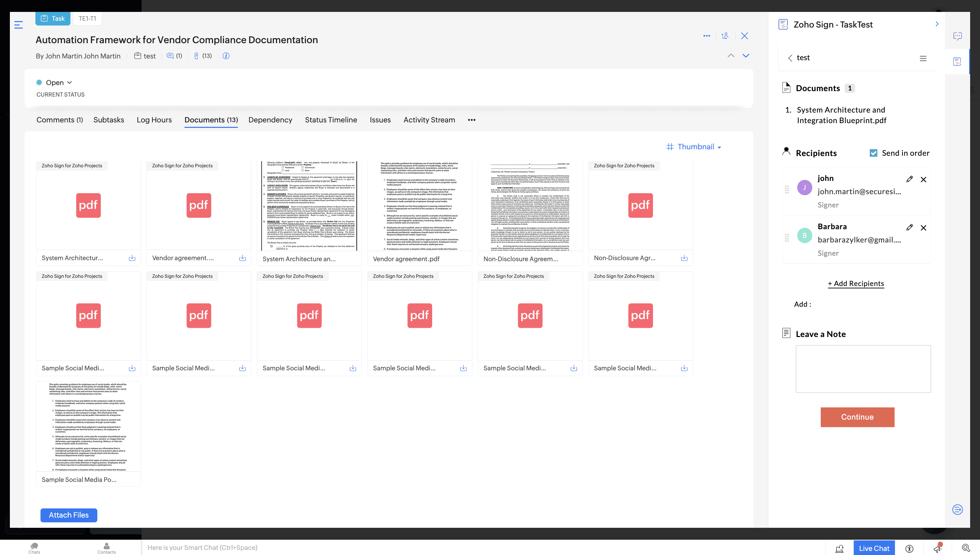980x555 pixels.
Task: Remove recipient Barbara with X icon
Action: (x=923, y=228)
